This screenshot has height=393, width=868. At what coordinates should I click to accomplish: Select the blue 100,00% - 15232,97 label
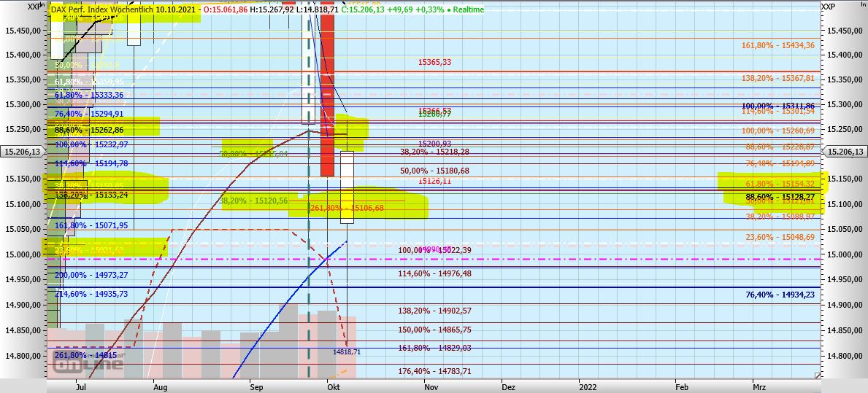[91, 144]
